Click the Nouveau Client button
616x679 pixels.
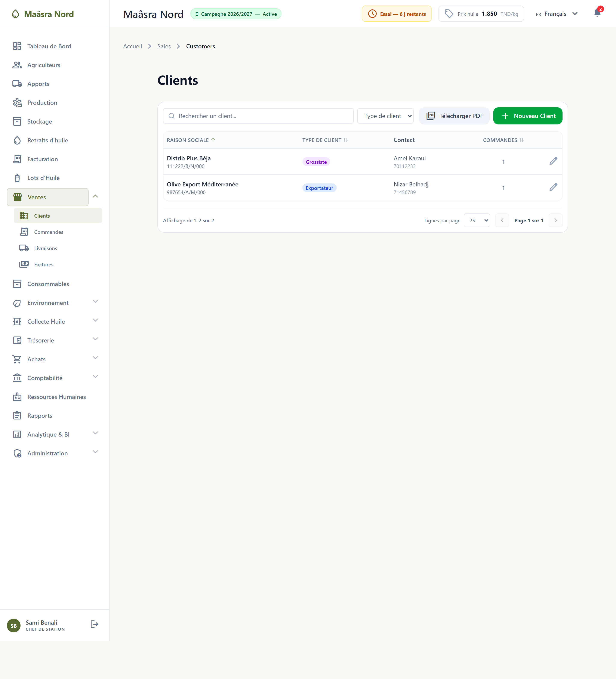[x=527, y=116]
